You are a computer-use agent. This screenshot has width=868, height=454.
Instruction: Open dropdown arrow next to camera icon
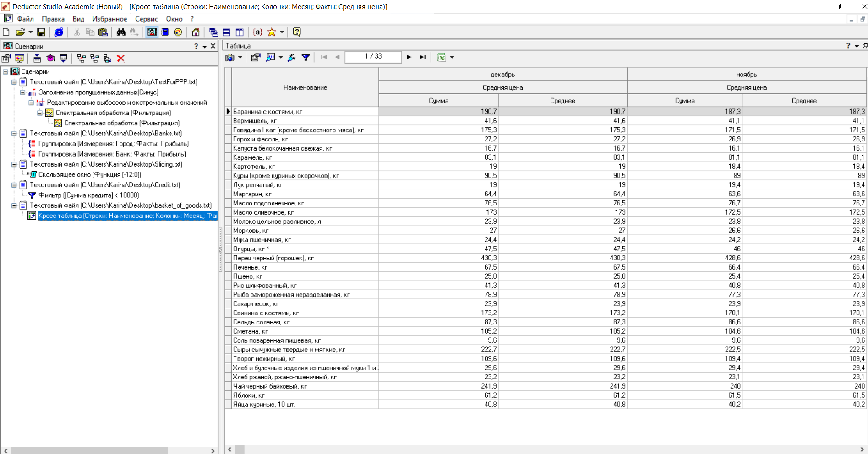[240, 57]
